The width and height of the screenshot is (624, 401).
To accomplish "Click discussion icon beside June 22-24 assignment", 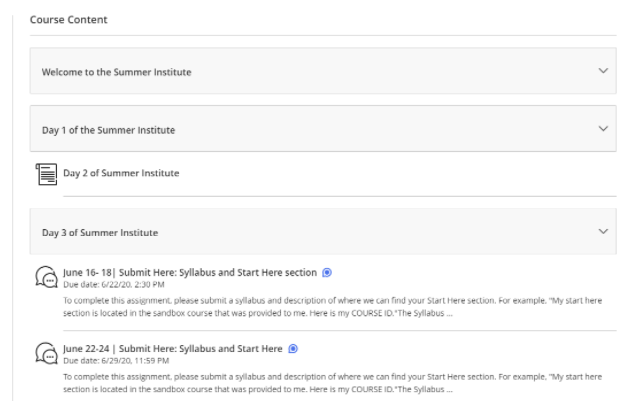I will point(45,355).
